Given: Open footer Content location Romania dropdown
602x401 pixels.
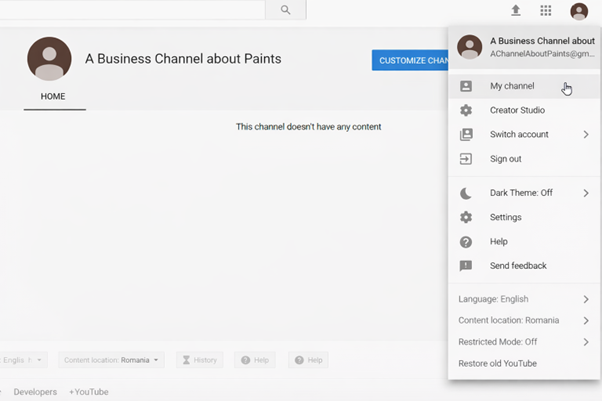Looking at the screenshot, I should point(110,360).
